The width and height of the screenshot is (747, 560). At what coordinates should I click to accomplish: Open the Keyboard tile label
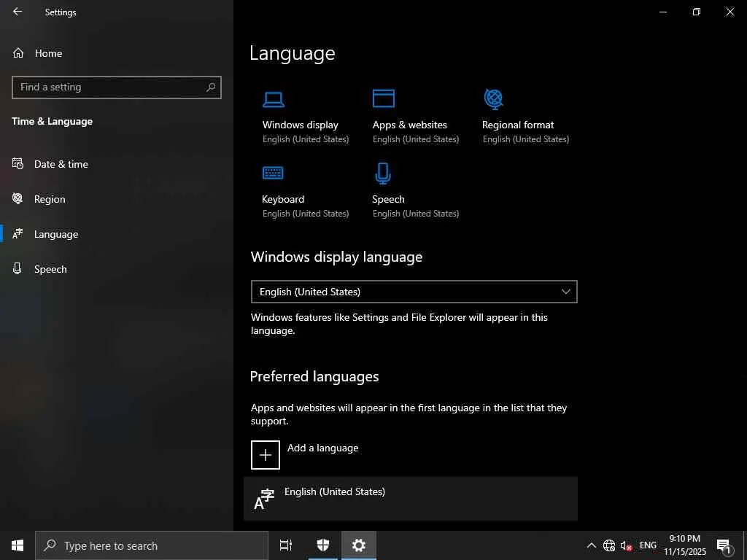[283, 199]
